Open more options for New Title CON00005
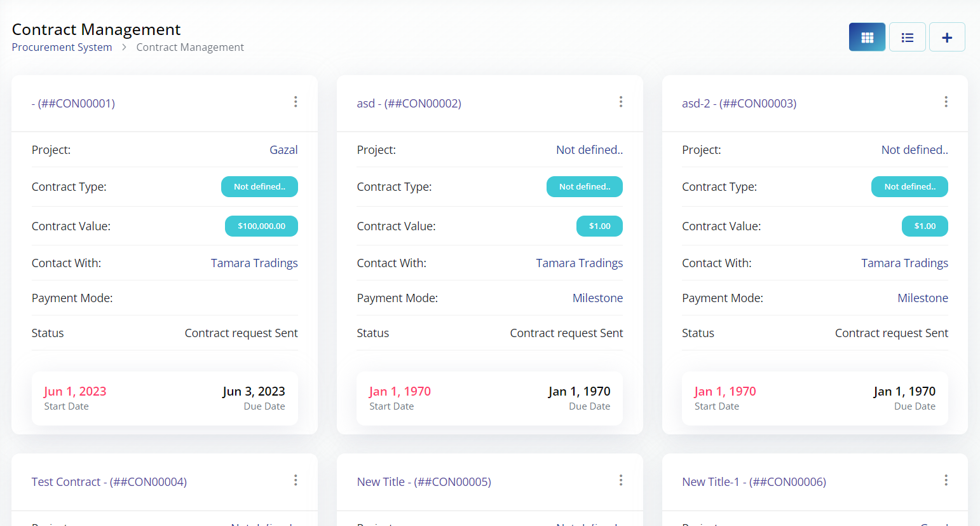This screenshot has height=526, width=980. 621,480
